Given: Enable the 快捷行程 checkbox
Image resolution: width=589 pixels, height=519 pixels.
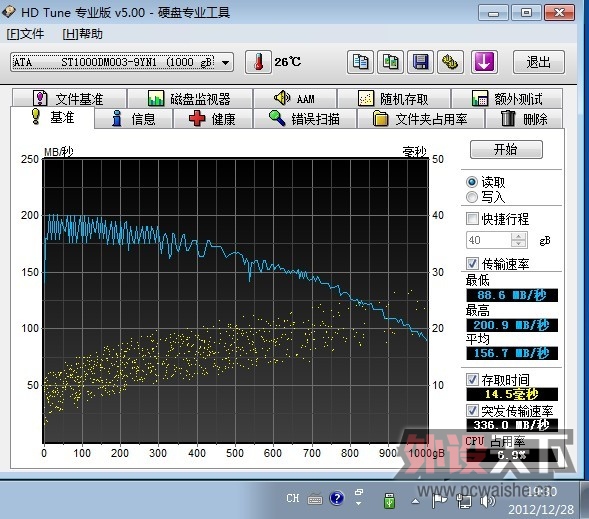Looking at the screenshot, I should tap(472, 219).
